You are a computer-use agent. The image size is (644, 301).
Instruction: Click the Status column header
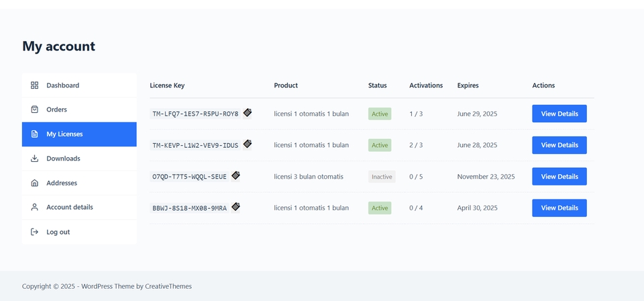(x=378, y=85)
